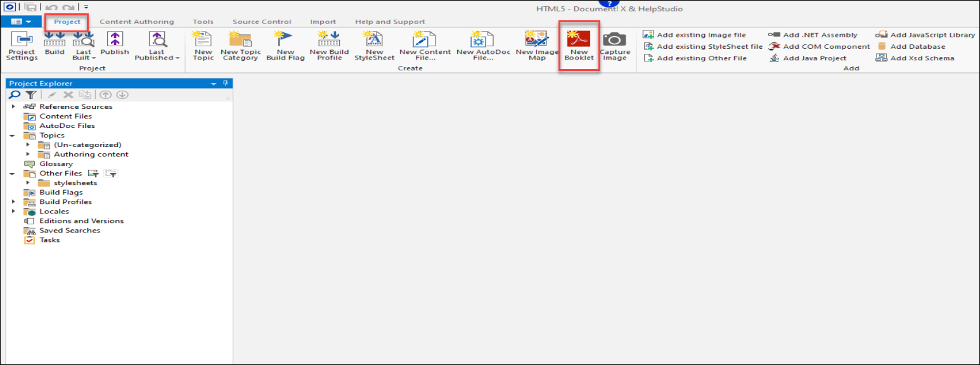Click the New Booklet icon
This screenshot has height=365, width=980.
[579, 46]
